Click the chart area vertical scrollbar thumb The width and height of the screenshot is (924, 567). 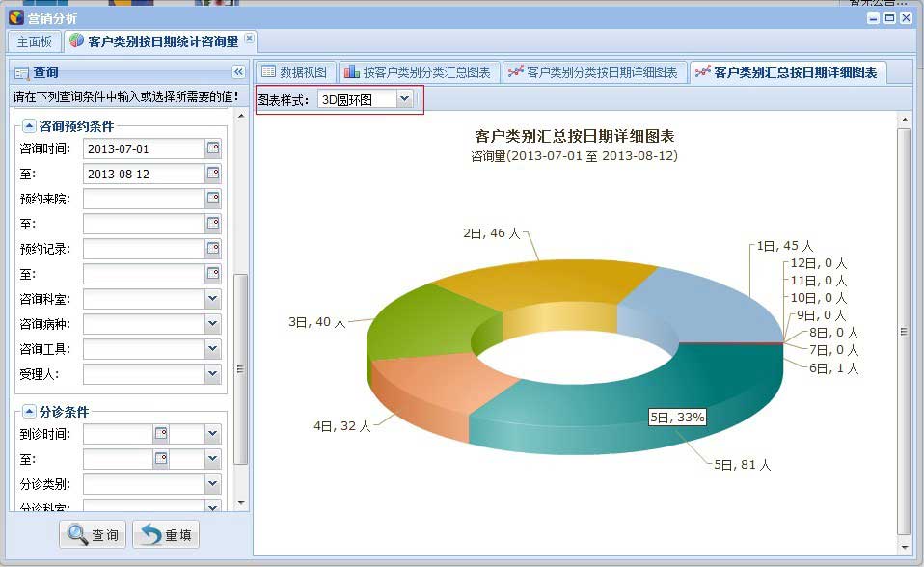[904, 332]
